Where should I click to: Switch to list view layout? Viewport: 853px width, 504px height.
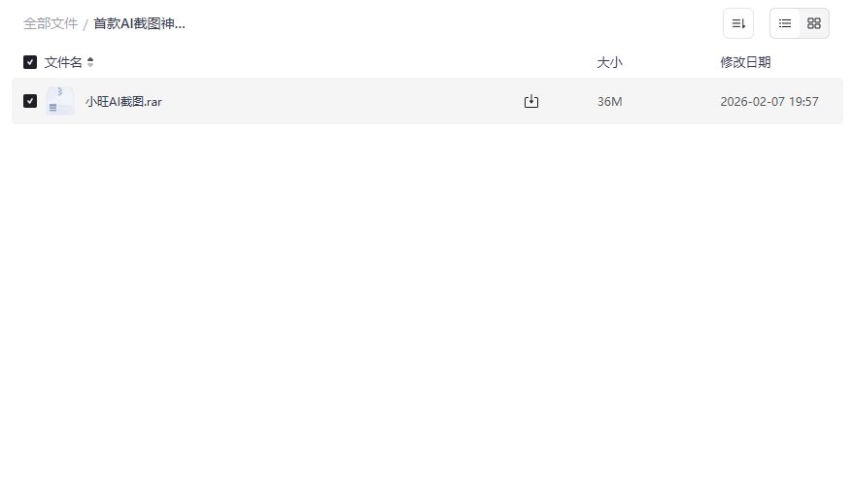(x=785, y=23)
